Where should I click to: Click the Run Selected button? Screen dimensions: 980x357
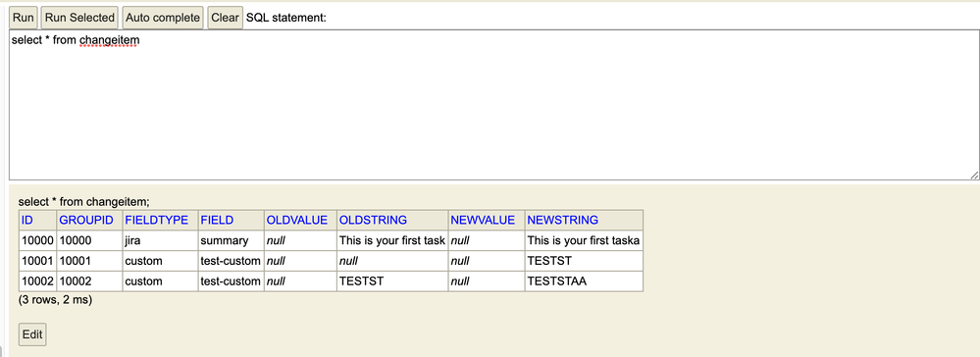(79, 18)
